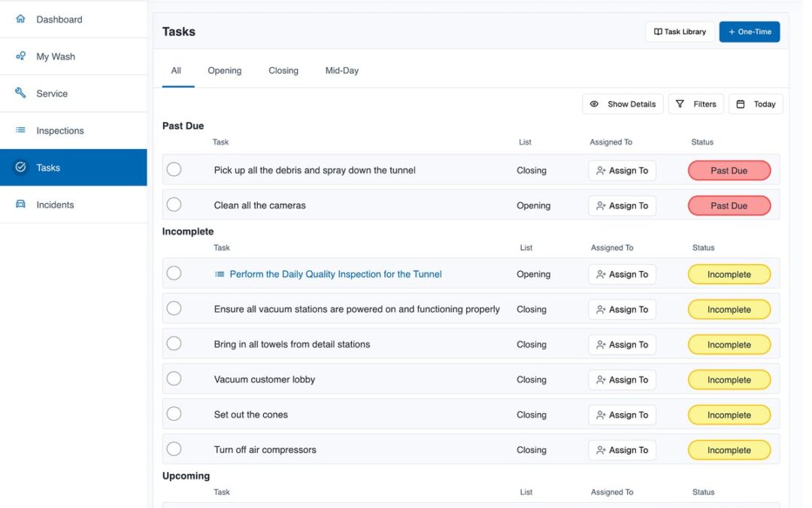Image resolution: width=812 pixels, height=508 pixels.
Task: Click Past Due status of debris task
Action: coord(729,171)
